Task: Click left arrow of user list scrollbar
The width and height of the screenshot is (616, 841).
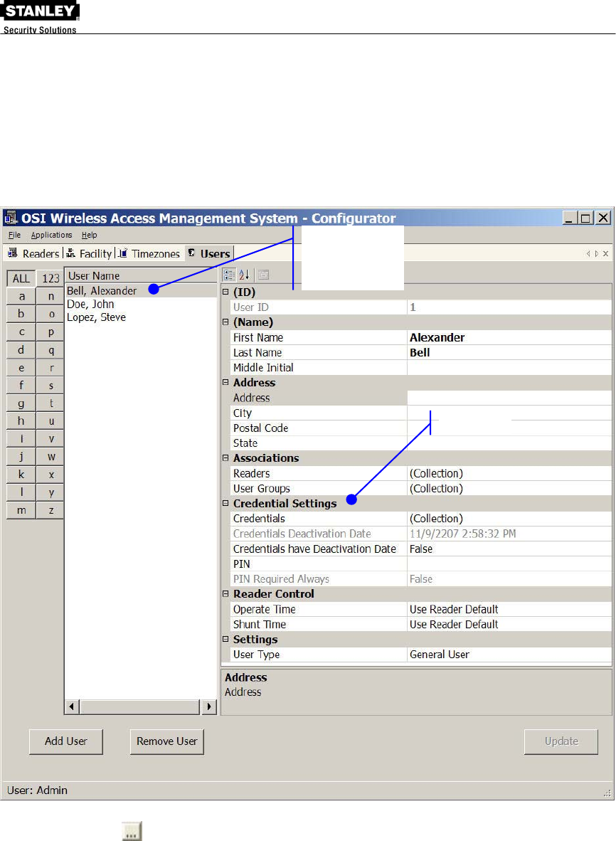Action: click(x=72, y=707)
